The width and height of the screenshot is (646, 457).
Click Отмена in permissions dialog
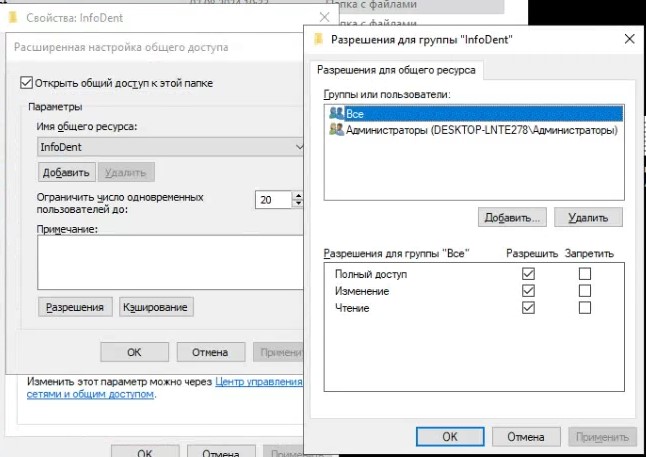click(x=526, y=436)
